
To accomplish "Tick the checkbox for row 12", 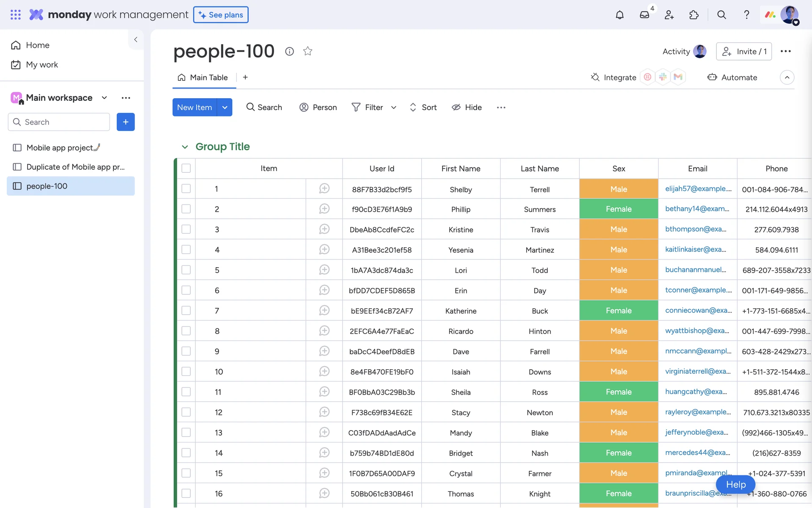I will (186, 412).
